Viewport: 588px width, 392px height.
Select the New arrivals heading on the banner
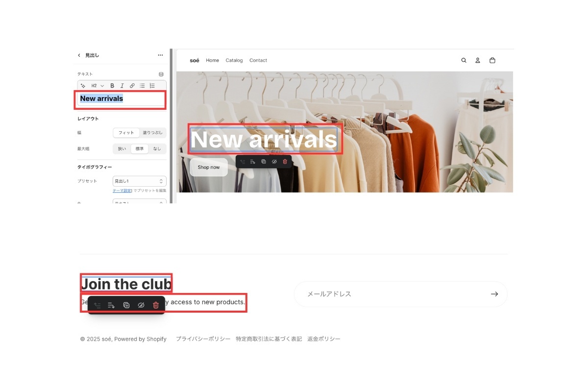click(x=264, y=140)
